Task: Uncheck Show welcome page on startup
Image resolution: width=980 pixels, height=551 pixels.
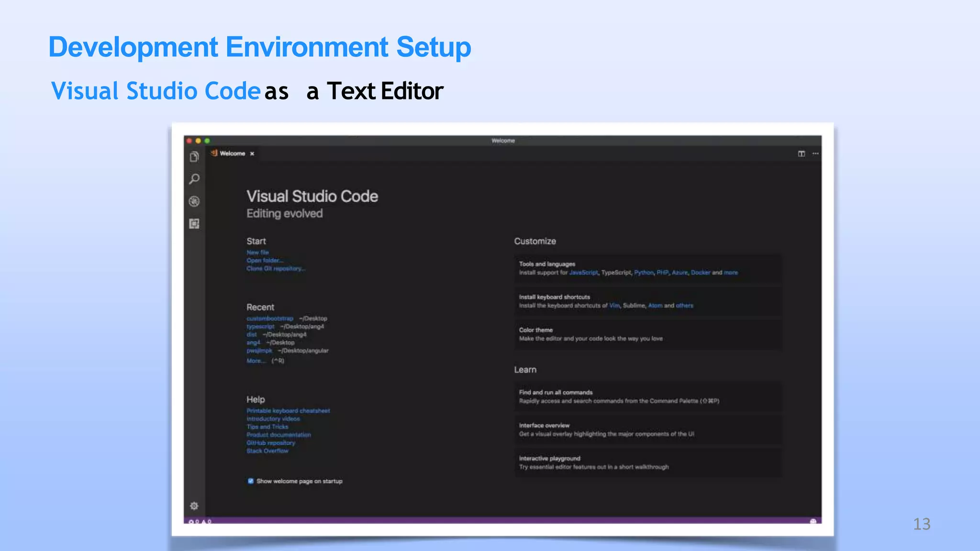Action: coord(250,481)
